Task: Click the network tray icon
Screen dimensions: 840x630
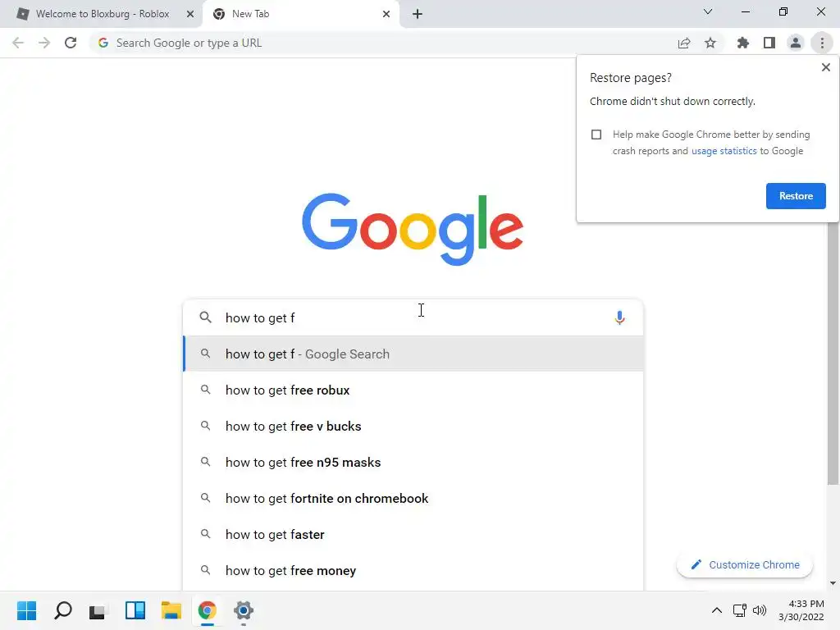Action: [740, 610]
